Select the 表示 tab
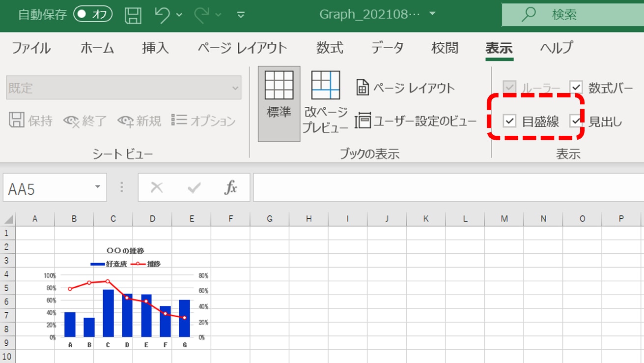644x363 pixels. (x=499, y=48)
